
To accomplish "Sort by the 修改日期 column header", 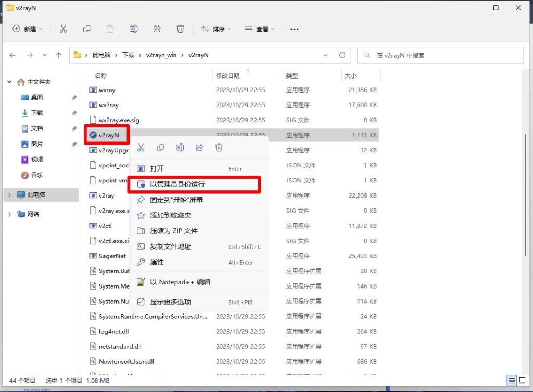I will (x=228, y=76).
